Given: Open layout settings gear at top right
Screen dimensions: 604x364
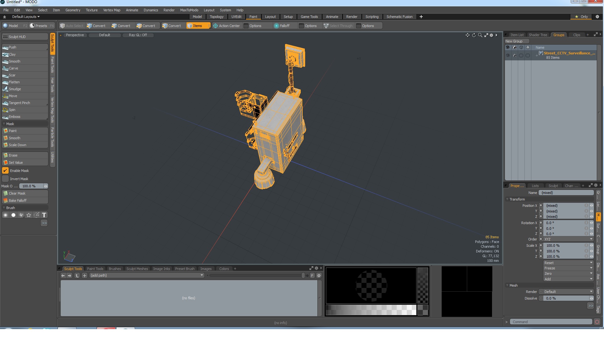Looking at the screenshot, I should (597, 17).
